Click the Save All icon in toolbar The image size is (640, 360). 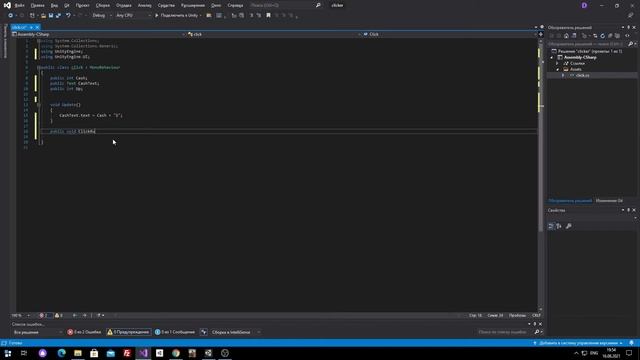58,16
